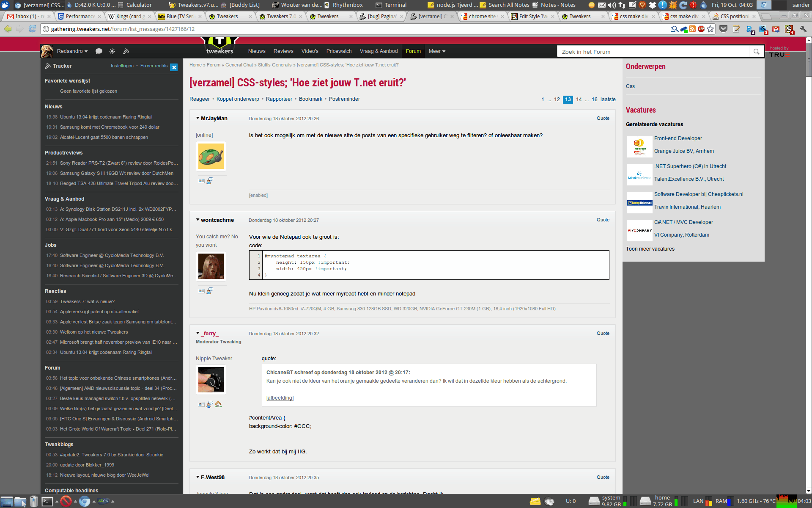Expand the Meer navigation menu
812x508 pixels.
click(437, 51)
